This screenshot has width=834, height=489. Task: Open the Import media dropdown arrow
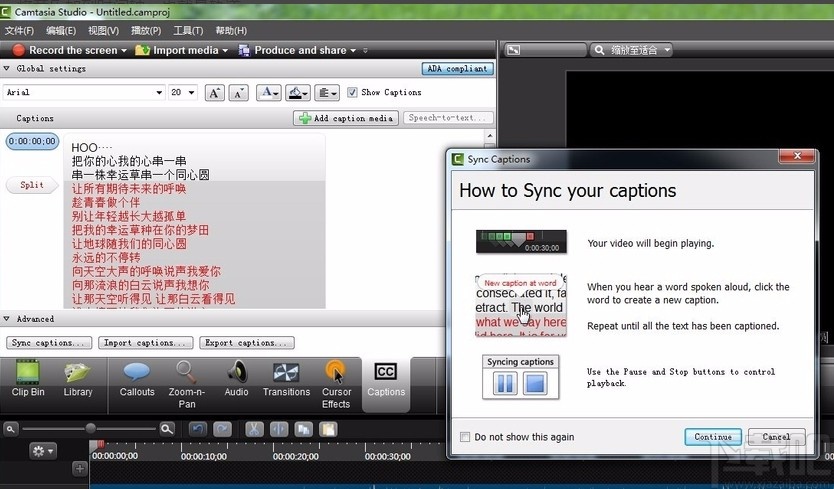(225, 51)
